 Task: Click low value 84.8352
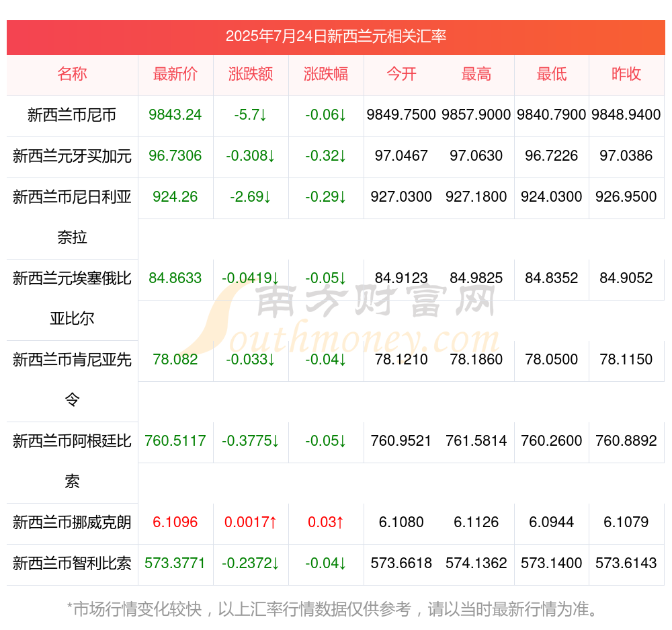click(x=552, y=278)
